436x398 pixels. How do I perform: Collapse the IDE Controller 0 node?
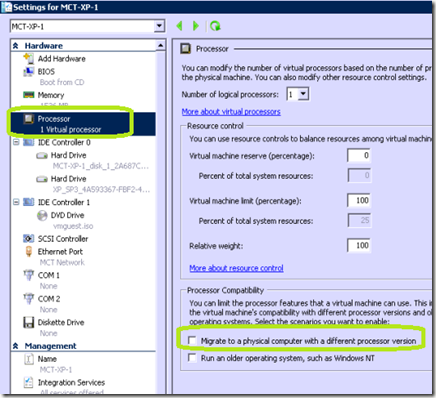tap(16, 142)
